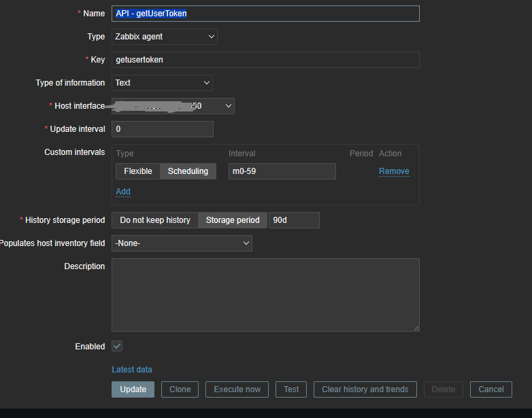The width and height of the screenshot is (532, 418).
Task: Add a new custom interval
Action: pyautogui.click(x=123, y=192)
